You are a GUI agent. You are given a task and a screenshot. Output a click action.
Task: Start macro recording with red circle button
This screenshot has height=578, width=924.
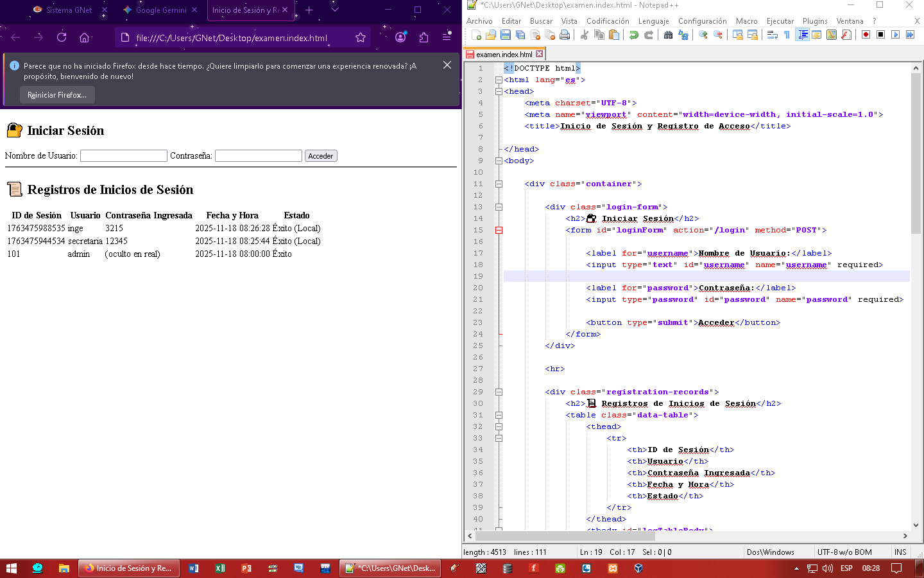pos(866,35)
